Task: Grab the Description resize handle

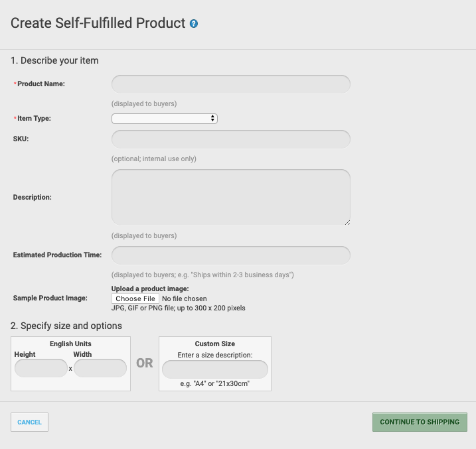Action: [348, 223]
